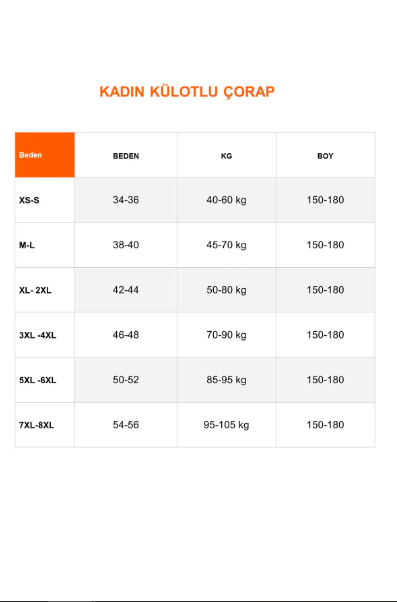Click the 7XL-8XL size row label
The height and width of the screenshot is (602, 397).
[36, 425]
